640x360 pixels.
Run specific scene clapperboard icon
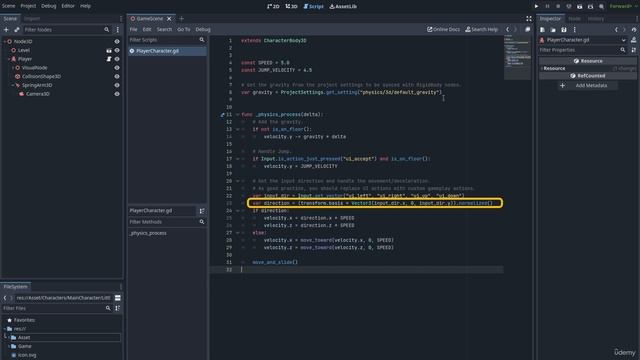click(590, 6)
